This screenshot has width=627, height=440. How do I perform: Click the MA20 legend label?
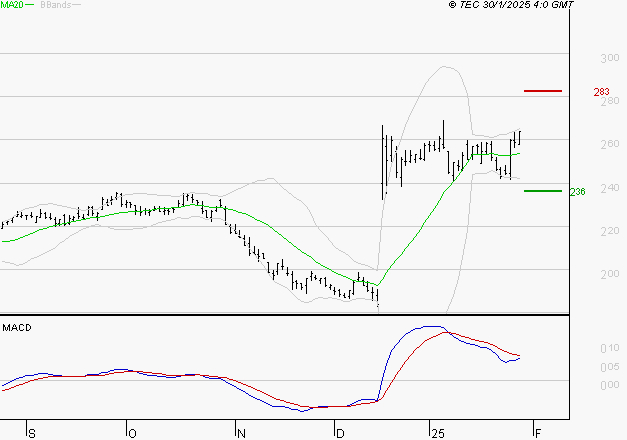[11, 5]
